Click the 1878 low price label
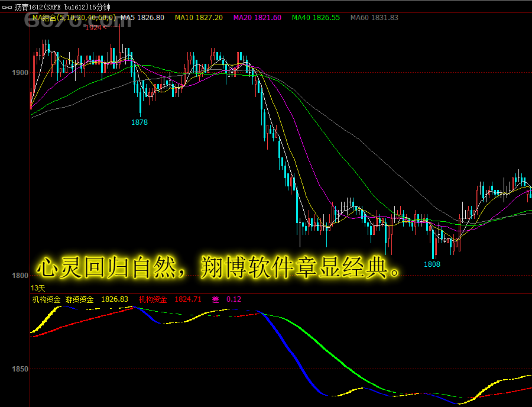Viewport: 532px width, 407px height. click(140, 122)
